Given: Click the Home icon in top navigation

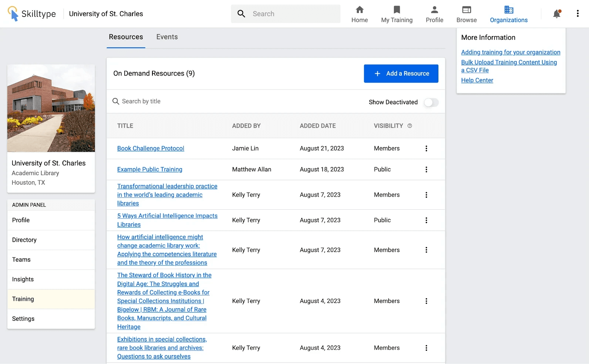Looking at the screenshot, I should 360,10.
